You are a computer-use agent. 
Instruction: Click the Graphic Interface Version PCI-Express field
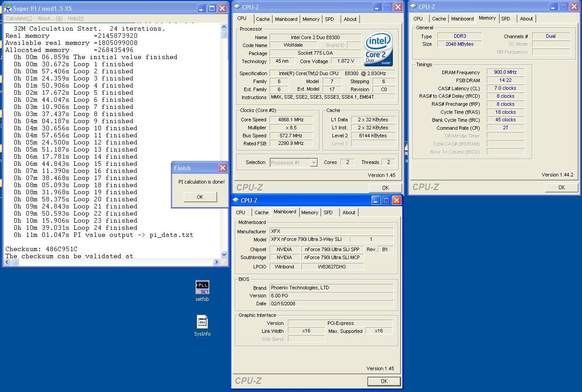(340, 323)
